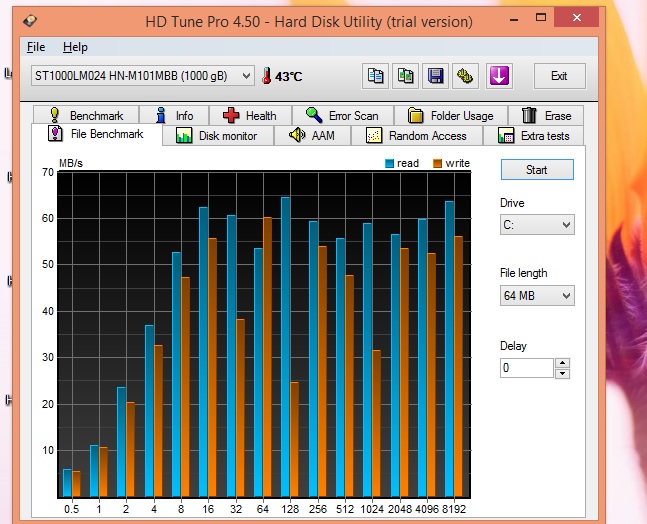Open the options wrench icon
The height and width of the screenshot is (524, 647).
click(465, 76)
